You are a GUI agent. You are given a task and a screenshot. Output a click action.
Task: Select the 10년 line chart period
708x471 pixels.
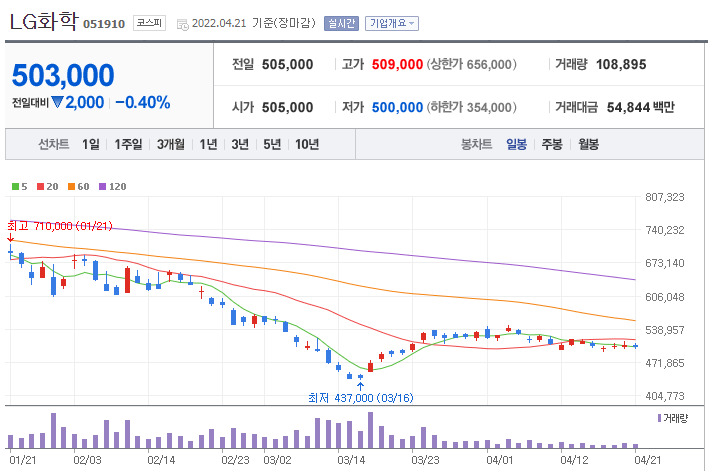click(307, 145)
